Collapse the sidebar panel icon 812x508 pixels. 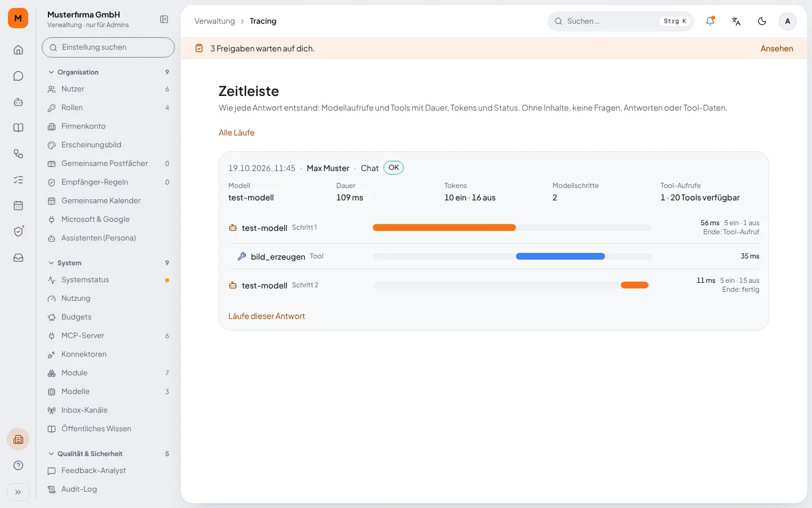point(164,19)
